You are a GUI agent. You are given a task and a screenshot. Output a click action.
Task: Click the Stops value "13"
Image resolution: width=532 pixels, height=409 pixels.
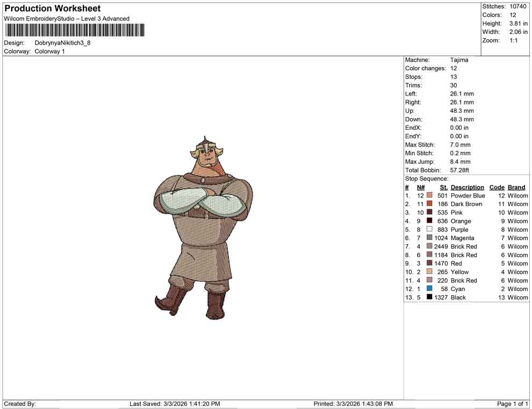(x=454, y=77)
